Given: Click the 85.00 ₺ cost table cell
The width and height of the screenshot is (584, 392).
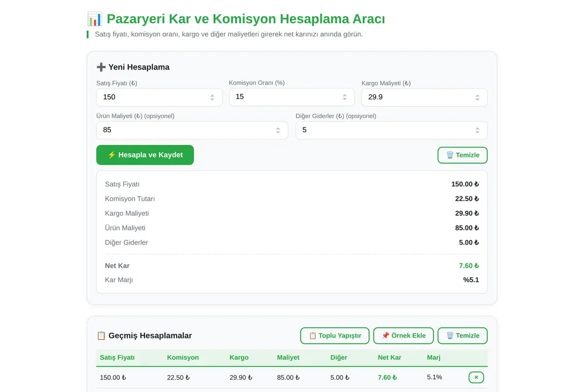Looking at the screenshot, I should (289, 377).
